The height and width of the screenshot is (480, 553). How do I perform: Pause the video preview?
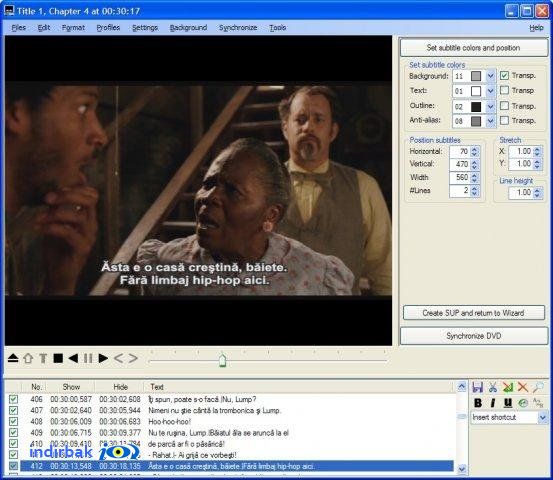click(88, 358)
